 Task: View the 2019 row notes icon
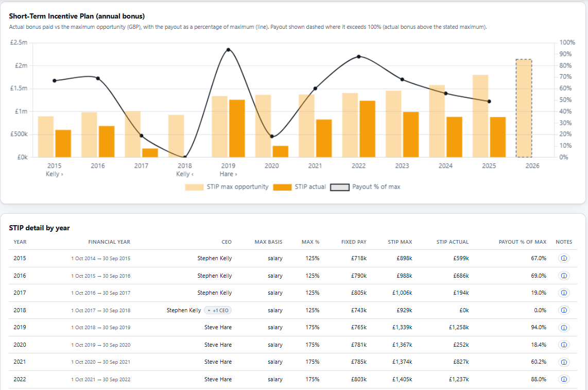(x=564, y=327)
